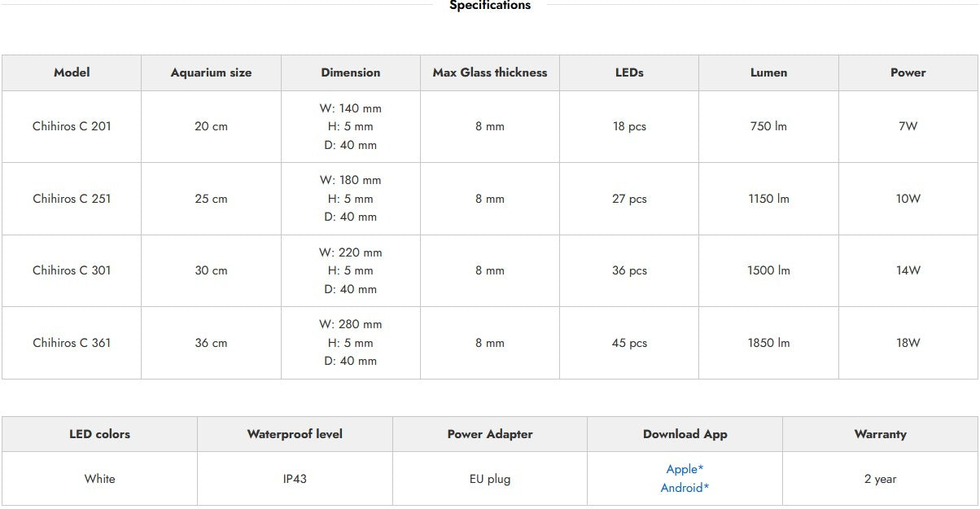Click the Aquarium size column header
The image size is (980, 509).
(211, 72)
